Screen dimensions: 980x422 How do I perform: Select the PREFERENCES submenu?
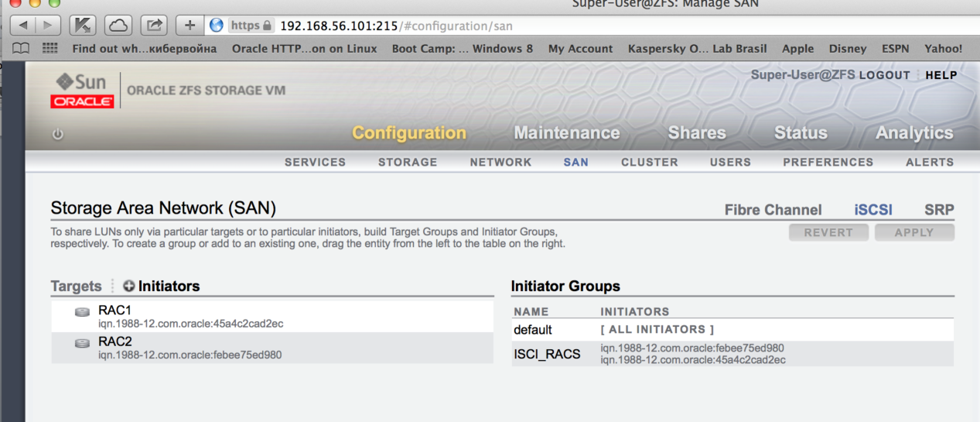pyautogui.click(x=828, y=162)
